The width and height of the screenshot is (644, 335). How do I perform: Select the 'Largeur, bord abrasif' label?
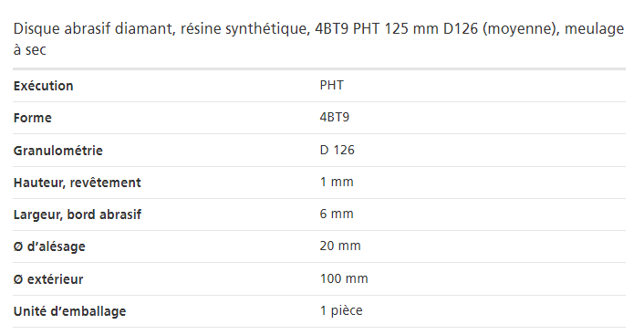[78, 215]
